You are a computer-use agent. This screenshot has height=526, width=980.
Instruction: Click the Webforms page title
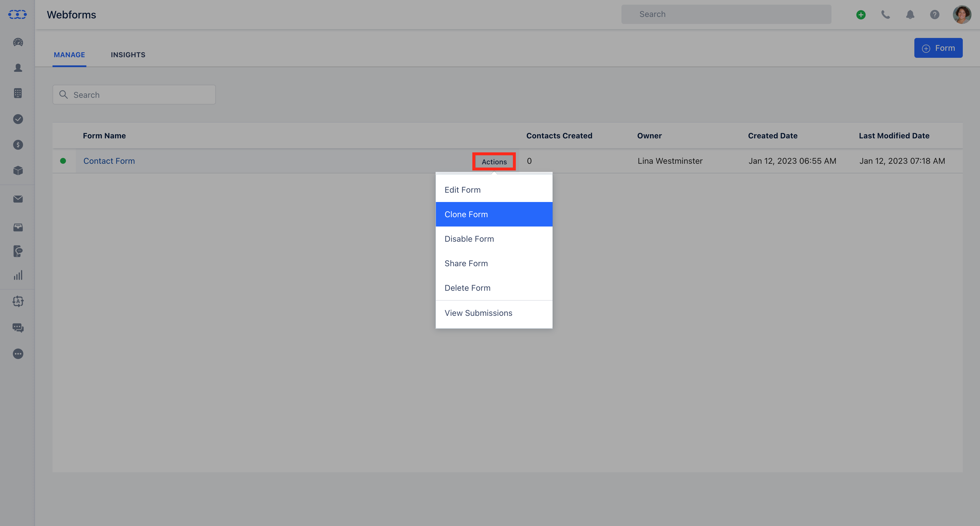click(71, 15)
